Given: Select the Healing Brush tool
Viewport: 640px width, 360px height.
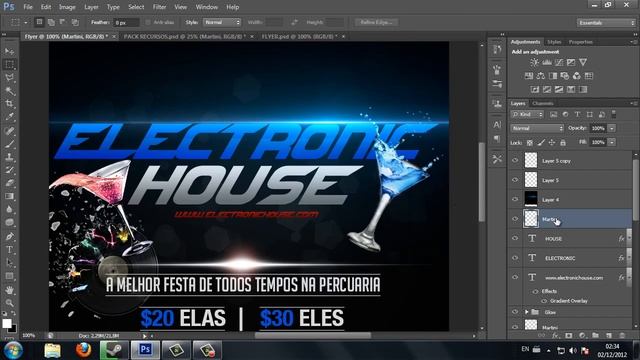Looking at the screenshot, I should [x=9, y=131].
